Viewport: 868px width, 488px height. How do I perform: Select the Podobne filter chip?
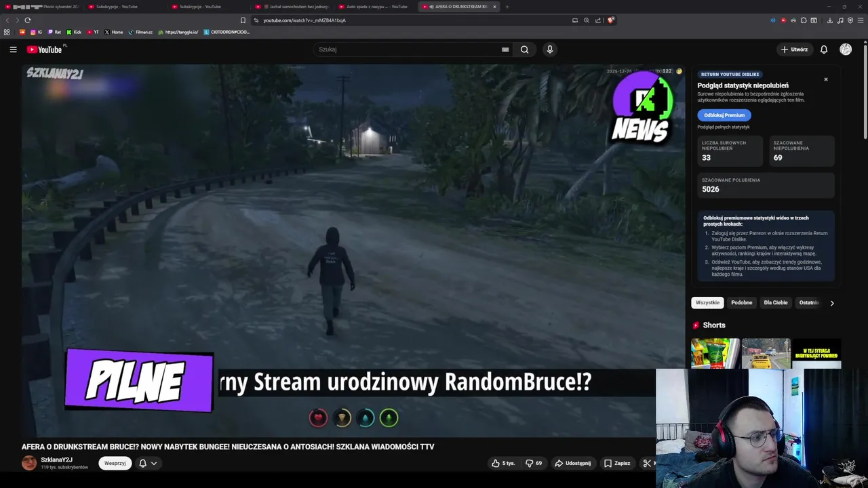tap(741, 303)
